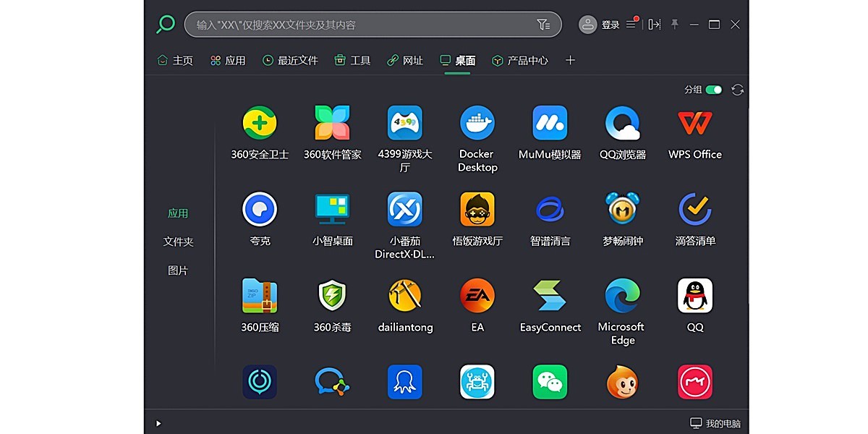Launch 微信 (WeChat) in the bottom row
Viewport: 868px width, 434px height.
(x=549, y=382)
